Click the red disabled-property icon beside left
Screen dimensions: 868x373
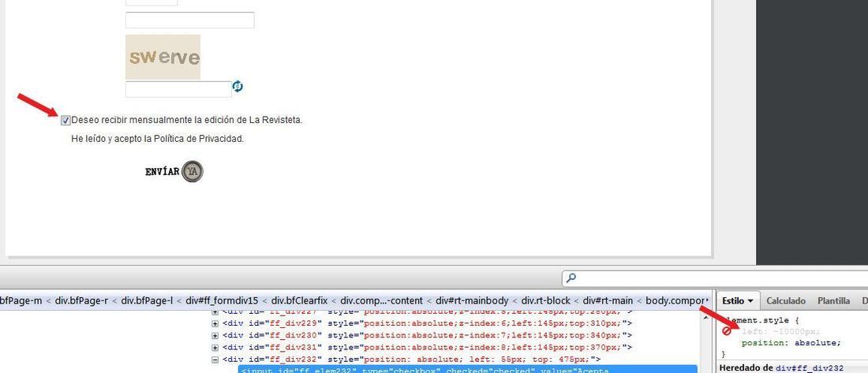(x=727, y=331)
